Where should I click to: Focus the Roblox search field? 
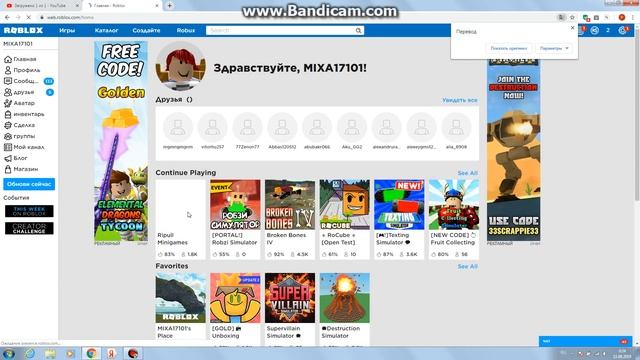click(280, 31)
